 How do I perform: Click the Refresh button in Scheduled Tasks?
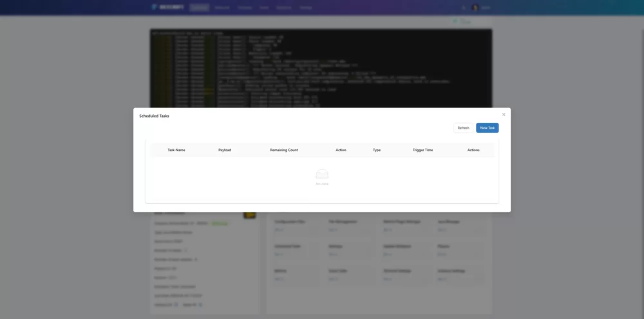coord(463,128)
